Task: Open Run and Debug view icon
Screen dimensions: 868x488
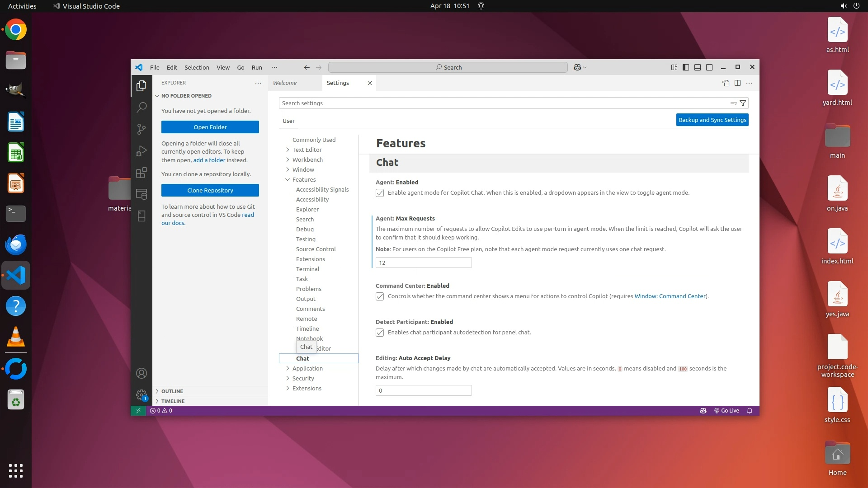Action: [142, 151]
